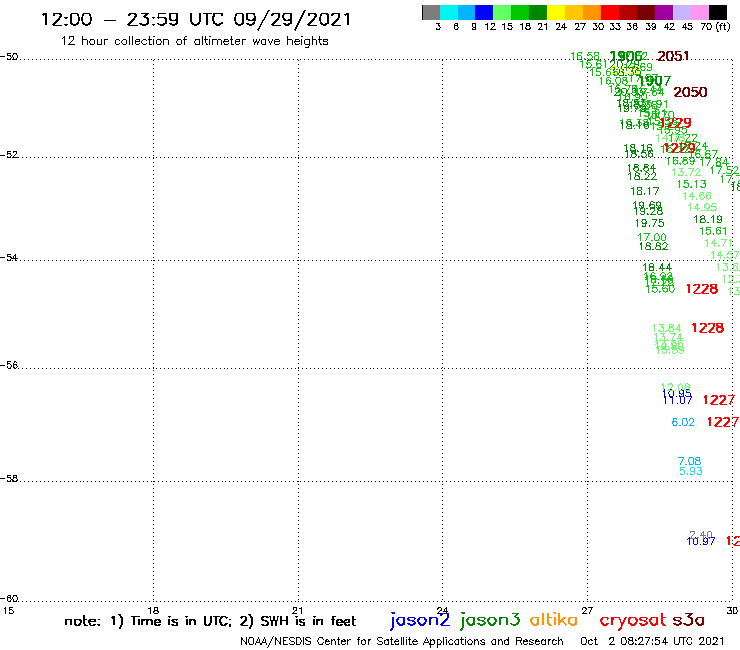Click the '21' longitude axis label

tap(297, 610)
